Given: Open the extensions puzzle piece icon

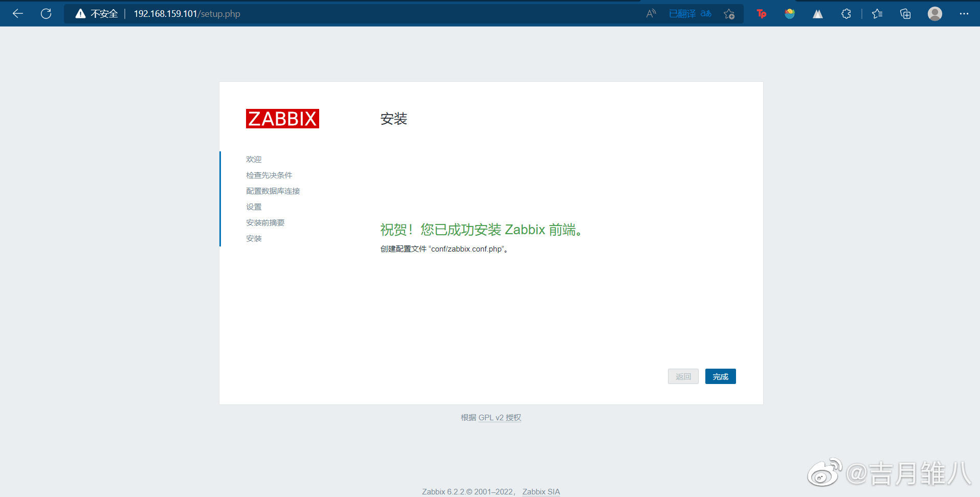Looking at the screenshot, I should [x=846, y=14].
